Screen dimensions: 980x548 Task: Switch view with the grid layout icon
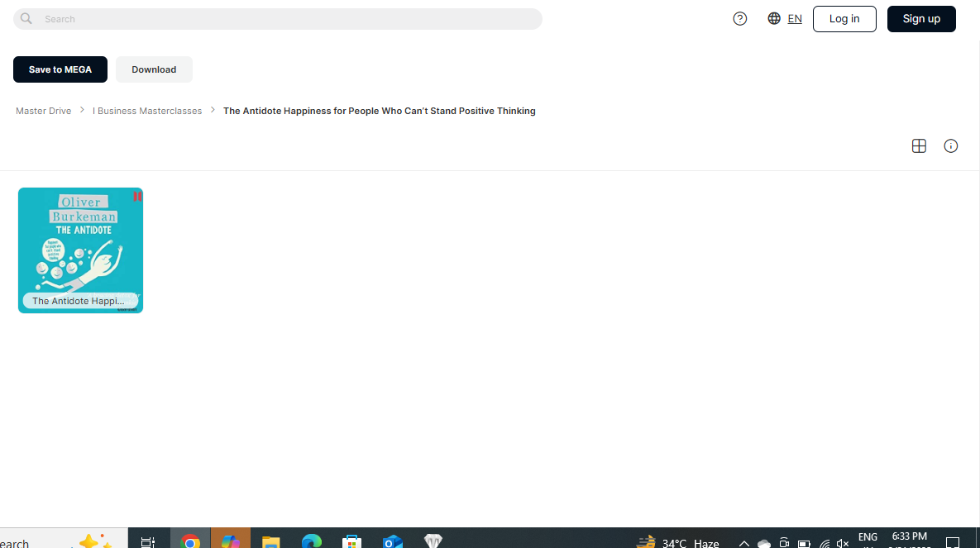919,145
